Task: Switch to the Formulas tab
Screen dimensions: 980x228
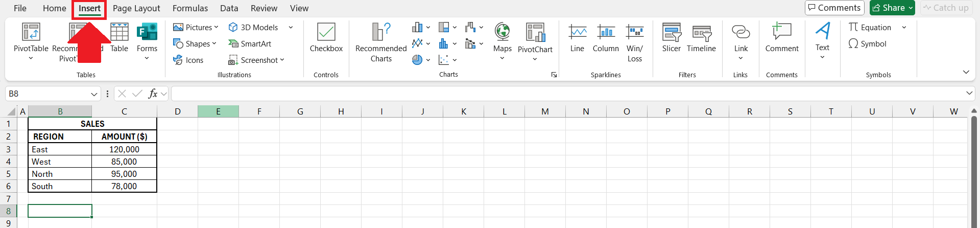Action: point(190,8)
